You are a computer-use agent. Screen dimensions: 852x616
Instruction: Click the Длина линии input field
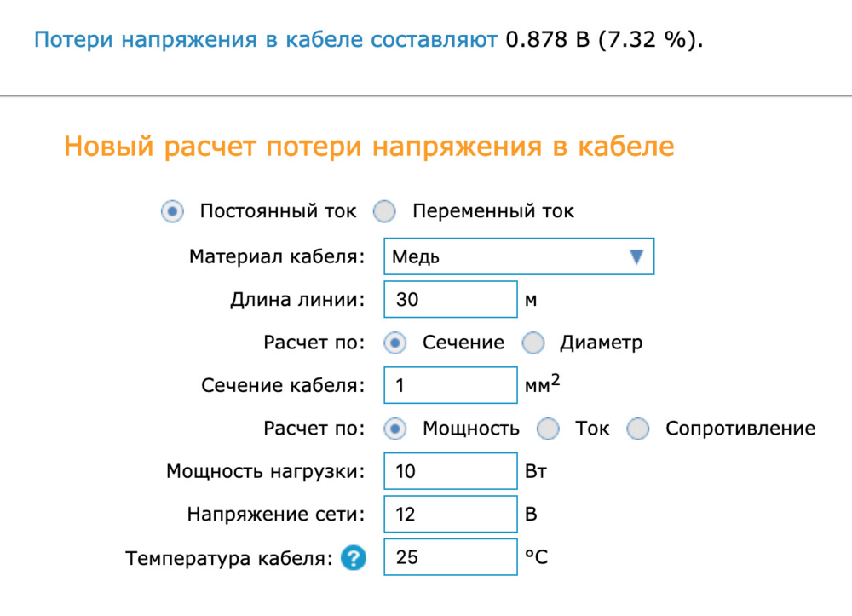pos(451,300)
